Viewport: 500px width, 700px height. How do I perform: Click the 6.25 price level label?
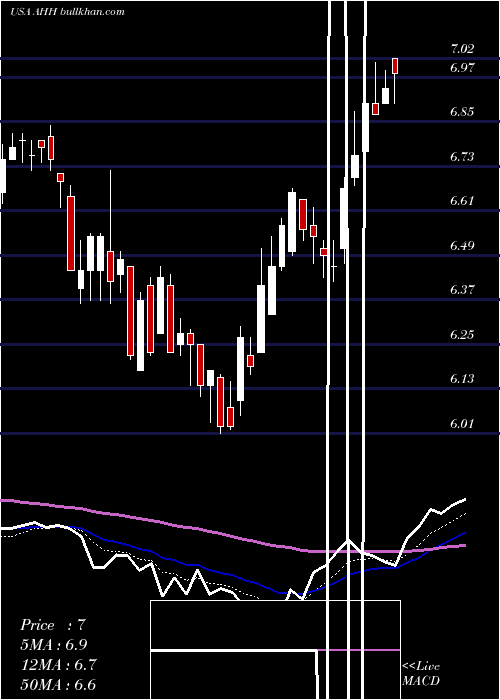462,335
